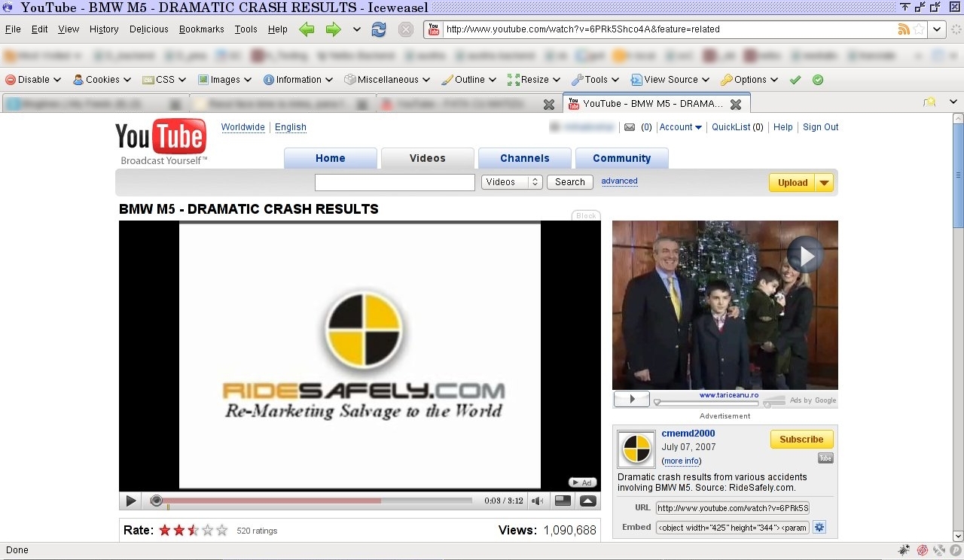Open the History menu

[x=104, y=29]
